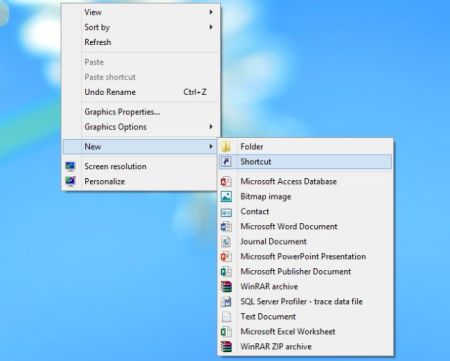Open Graphics Properties... from the menu
The width and height of the screenshot is (450, 361).
[140, 112]
